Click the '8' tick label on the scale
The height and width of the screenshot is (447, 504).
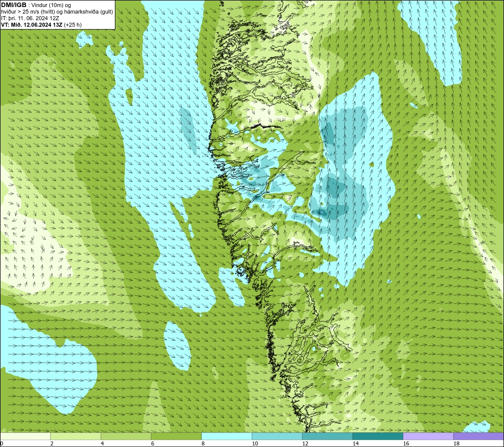[x=203, y=444]
